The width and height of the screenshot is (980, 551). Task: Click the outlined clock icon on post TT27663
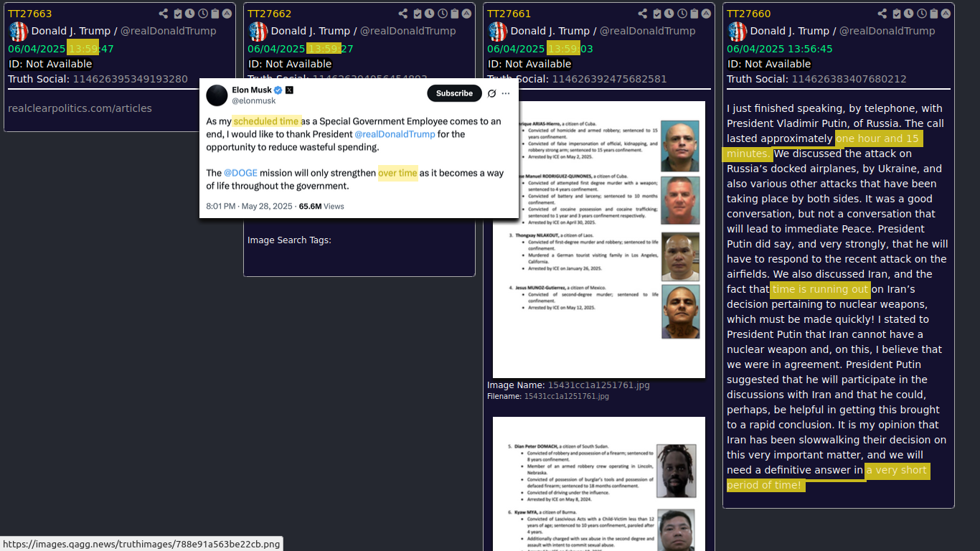tap(203, 14)
